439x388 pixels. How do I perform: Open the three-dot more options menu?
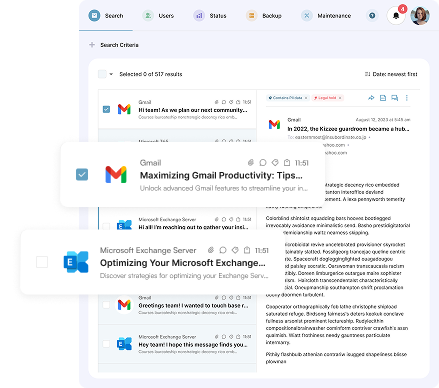[x=406, y=98]
